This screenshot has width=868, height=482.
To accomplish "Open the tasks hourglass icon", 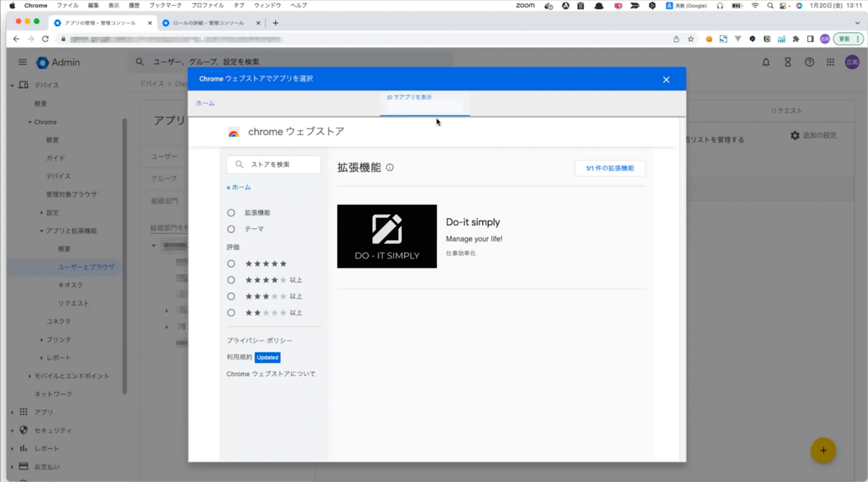I will pos(787,63).
